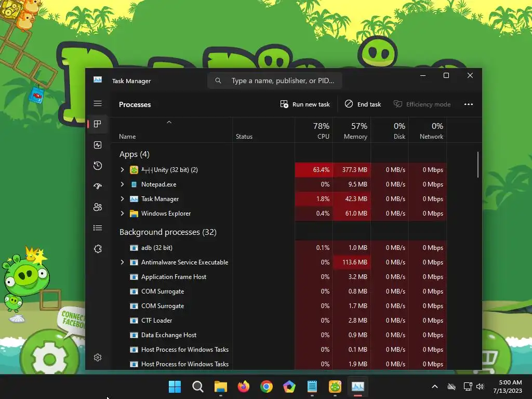Sort processes by the Memory column header
Image resolution: width=532 pixels, height=399 pixels.
[x=352, y=130]
